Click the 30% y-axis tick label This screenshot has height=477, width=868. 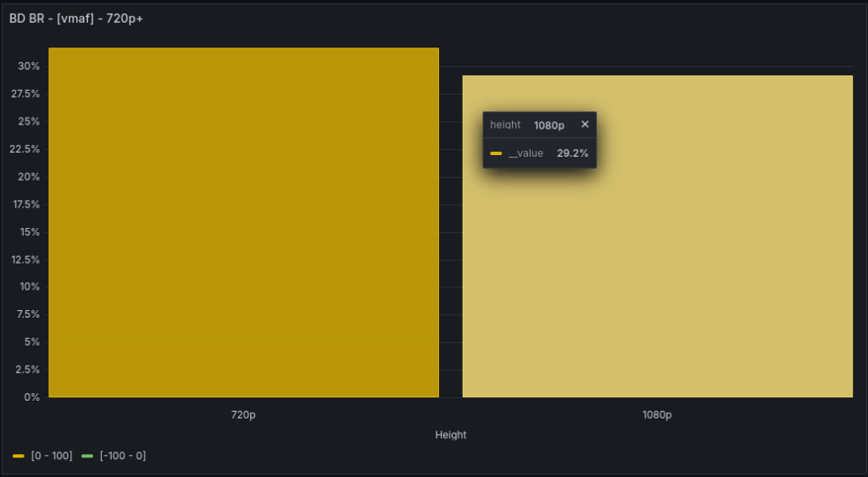point(29,66)
